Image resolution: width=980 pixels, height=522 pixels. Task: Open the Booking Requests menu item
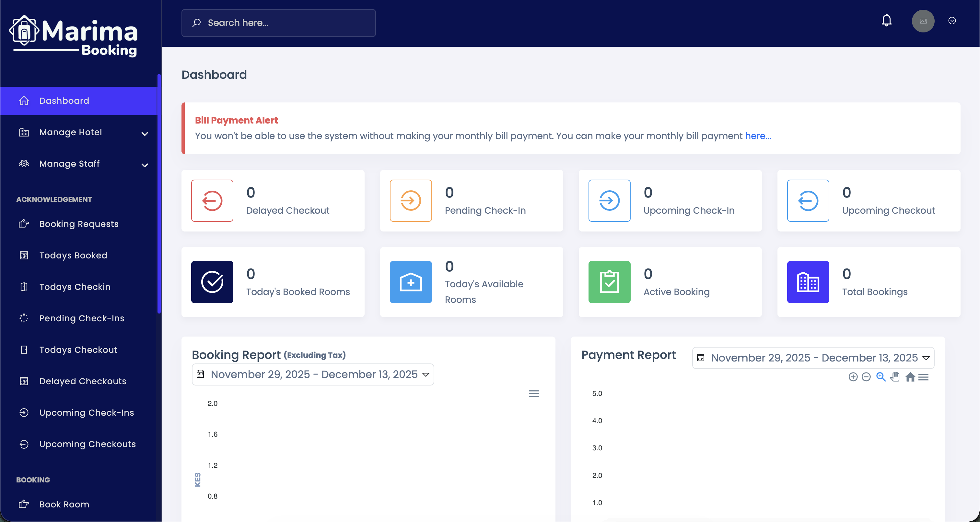79,224
